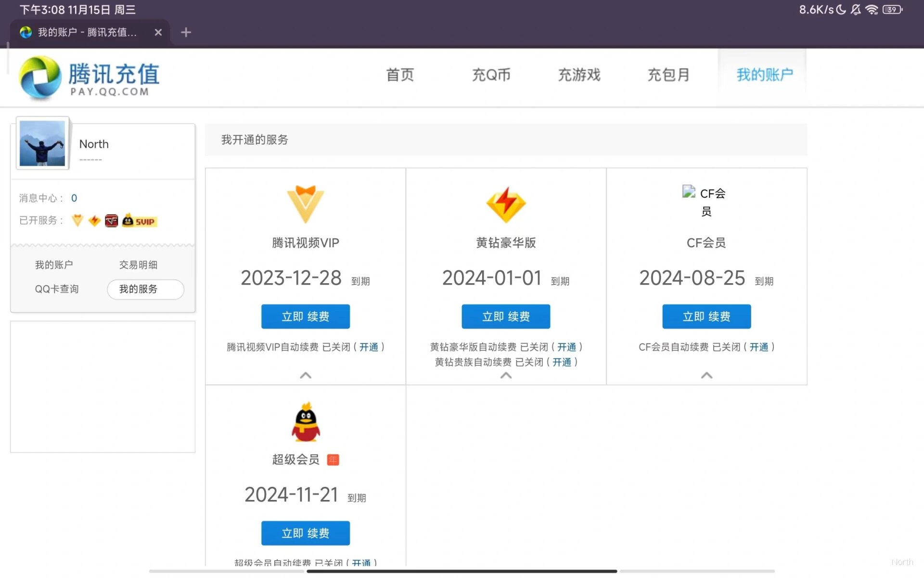This screenshot has height=578, width=924.
Task: Switch to the 我的账户 - 腾讯充值 browser tab
Action: click(x=89, y=32)
